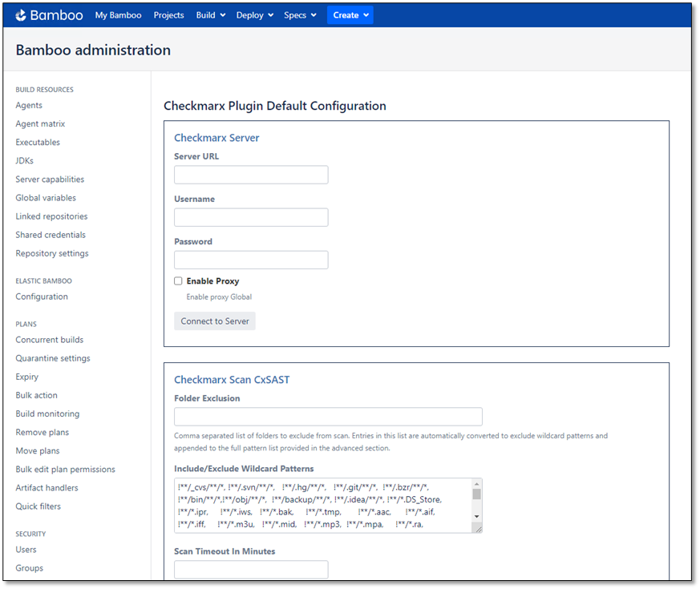The height and width of the screenshot is (589, 700).
Task: Open Bulk action page
Action: [x=37, y=395]
